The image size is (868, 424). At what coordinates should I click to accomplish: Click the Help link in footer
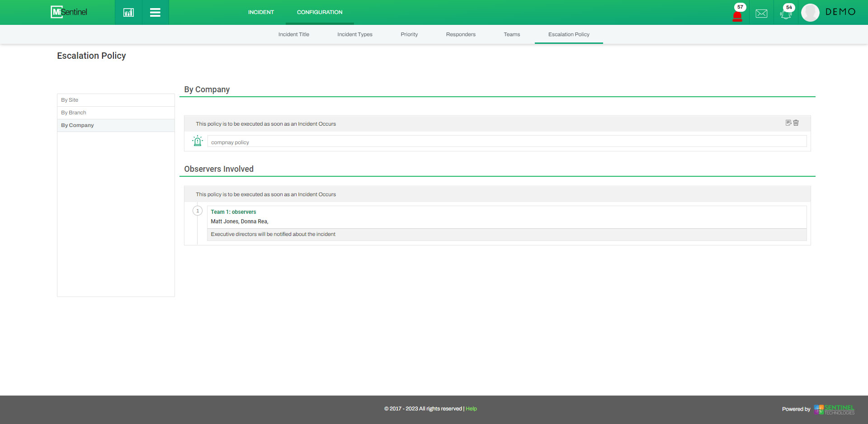pos(471,409)
